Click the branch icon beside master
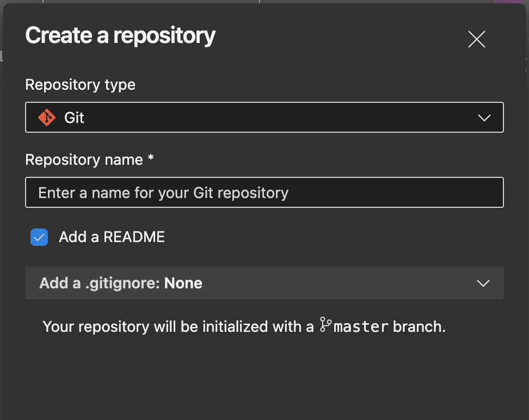The height and width of the screenshot is (420, 529). click(x=325, y=325)
